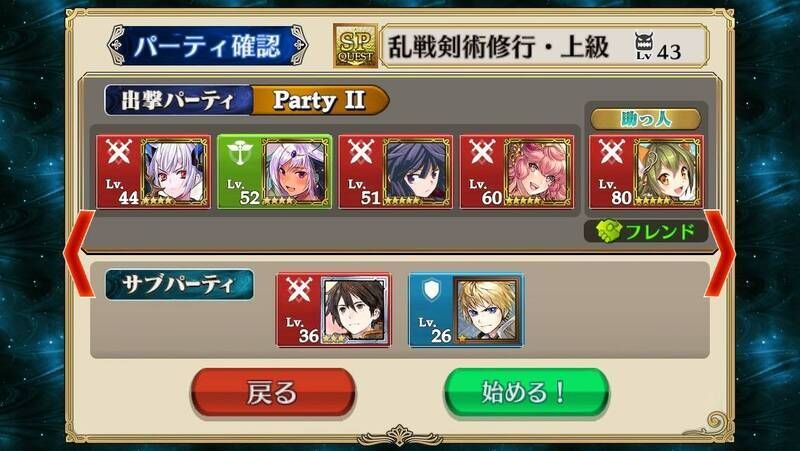This screenshot has height=451, width=800.
Task: Click the crossed swords icon on Lv. 44 card
Action: point(118,152)
